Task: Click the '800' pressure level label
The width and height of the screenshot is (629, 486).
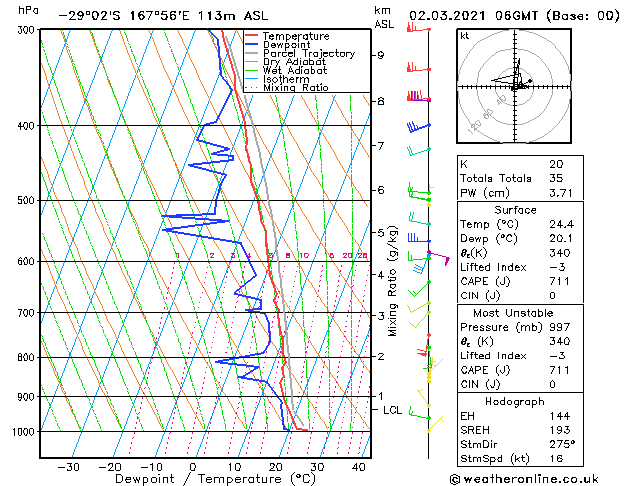Action: (x=28, y=357)
